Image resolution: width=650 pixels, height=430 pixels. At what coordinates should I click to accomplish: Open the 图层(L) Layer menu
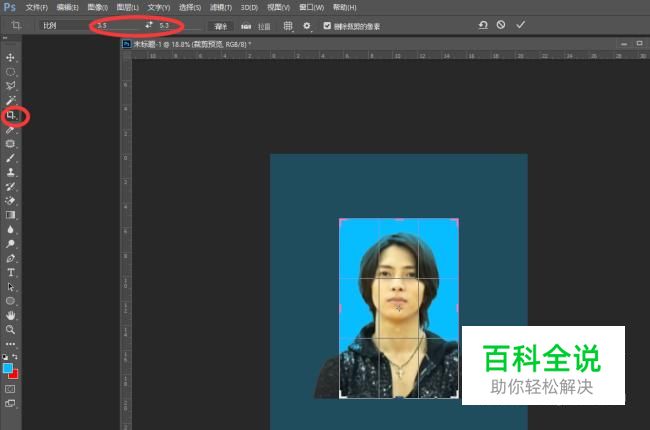[128, 7]
